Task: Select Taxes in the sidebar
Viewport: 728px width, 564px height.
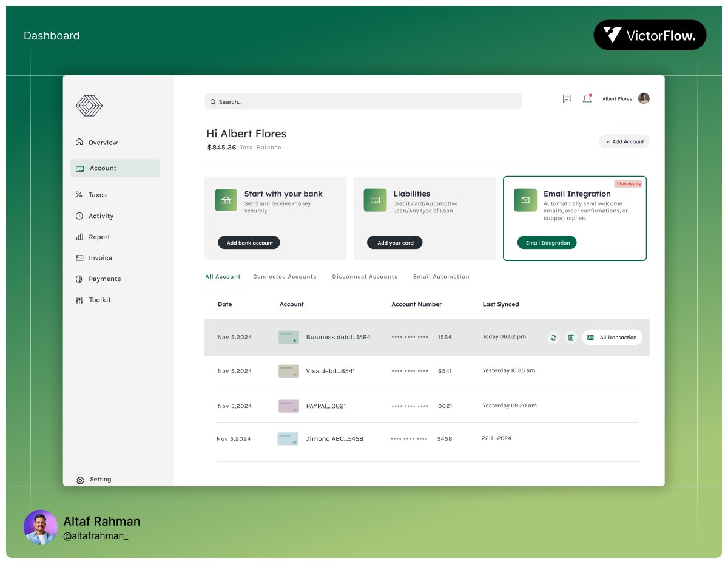Action: (x=98, y=195)
